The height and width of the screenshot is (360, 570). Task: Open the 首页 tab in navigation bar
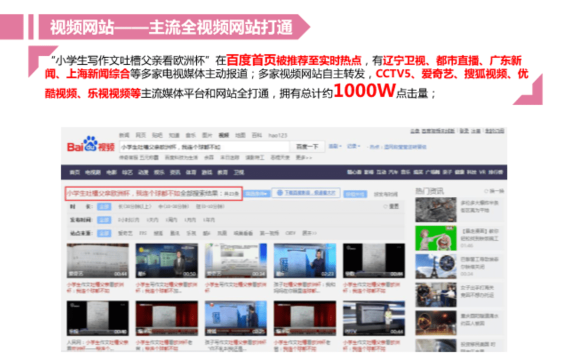click(75, 172)
